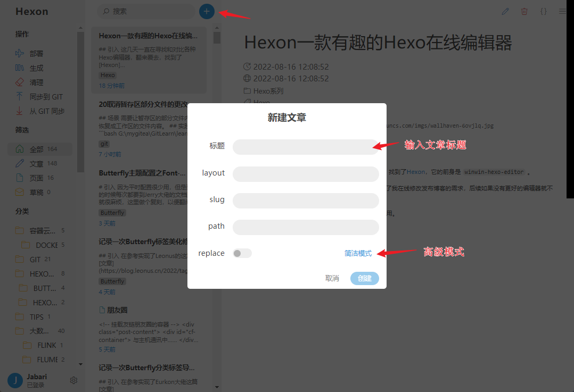
Task: Open article 20取消暂存区部分文件的更改
Action: click(143, 105)
